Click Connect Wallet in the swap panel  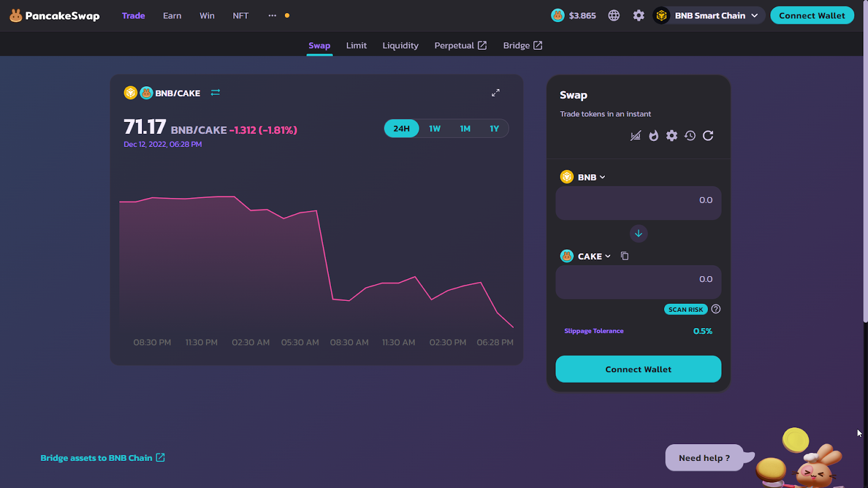639,369
